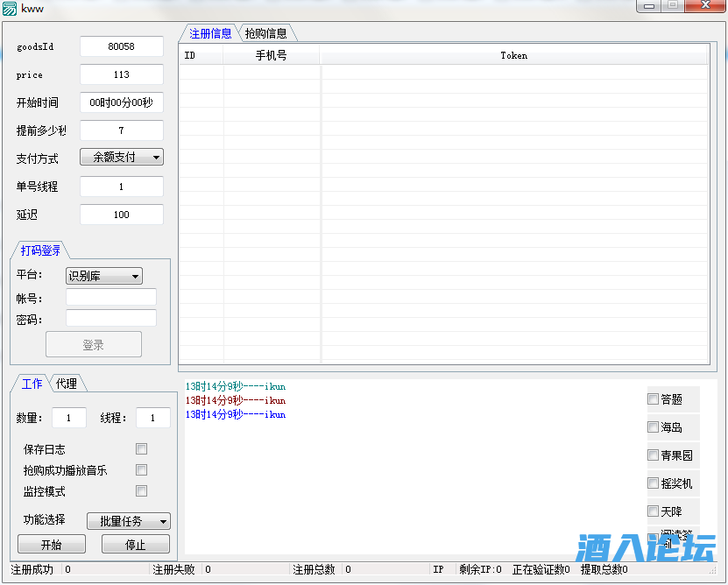Open the 支付方式 dropdown showing 余额支付

[x=122, y=158]
